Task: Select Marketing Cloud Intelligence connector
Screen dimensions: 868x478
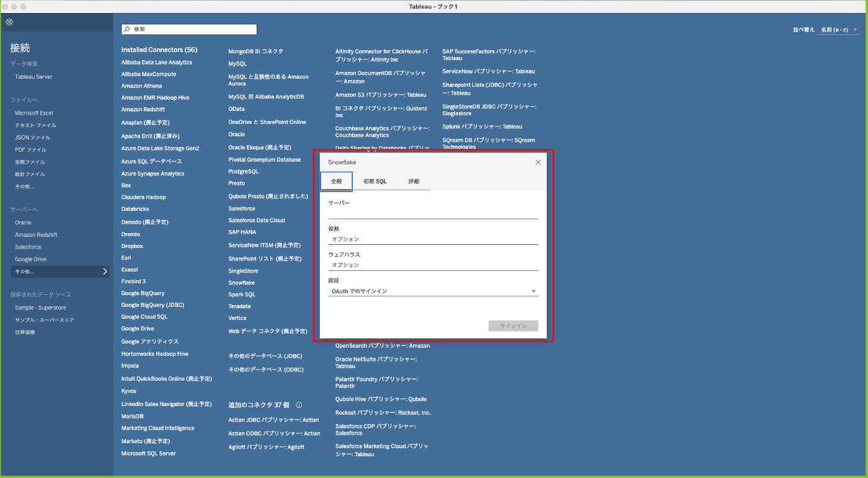Action: pos(158,428)
